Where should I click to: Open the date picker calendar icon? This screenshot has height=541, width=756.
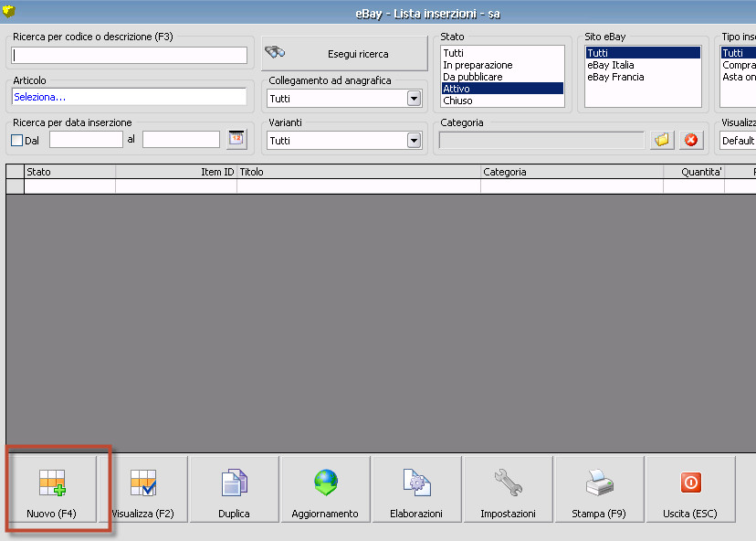tap(236, 140)
